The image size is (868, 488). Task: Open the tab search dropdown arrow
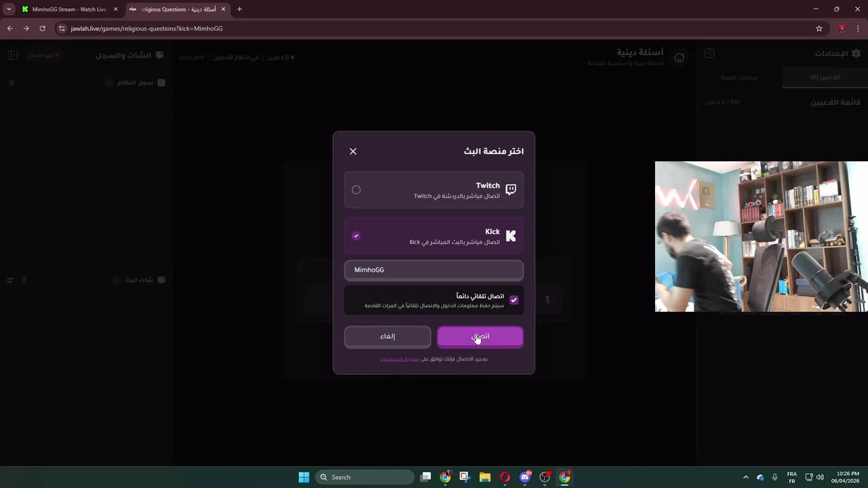click(9, 9)
